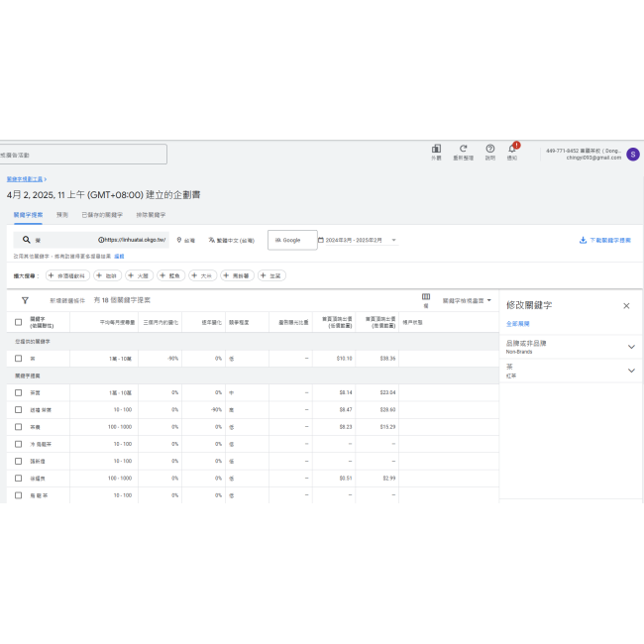Screen dimensions: 644x644
Task: Open the help question mark icon
Action: (x=489, y=150)
